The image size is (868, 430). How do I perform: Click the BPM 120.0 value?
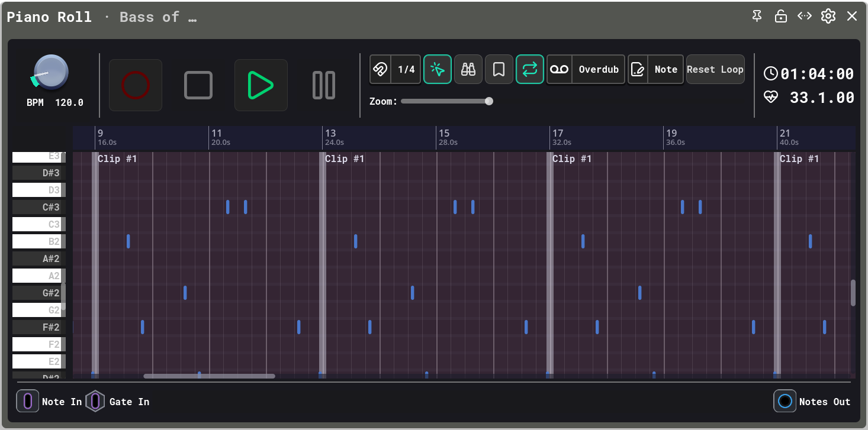tap(69, 102)
